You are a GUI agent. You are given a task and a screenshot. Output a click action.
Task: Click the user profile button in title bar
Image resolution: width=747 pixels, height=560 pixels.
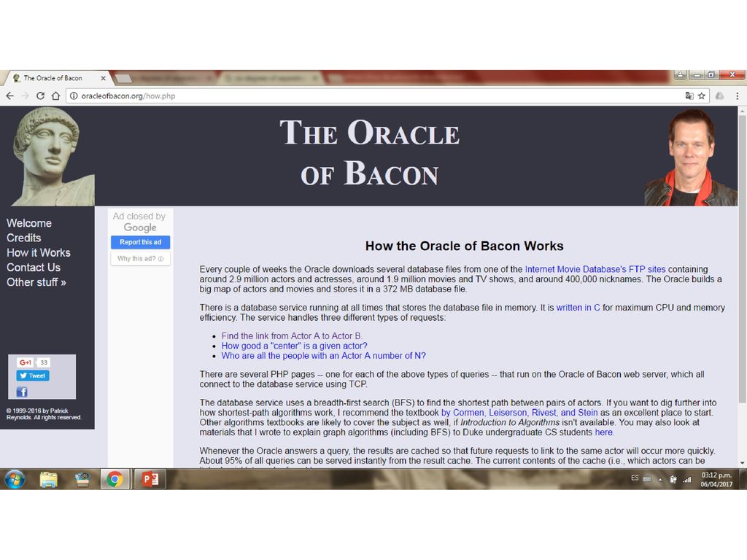point(680,75)
